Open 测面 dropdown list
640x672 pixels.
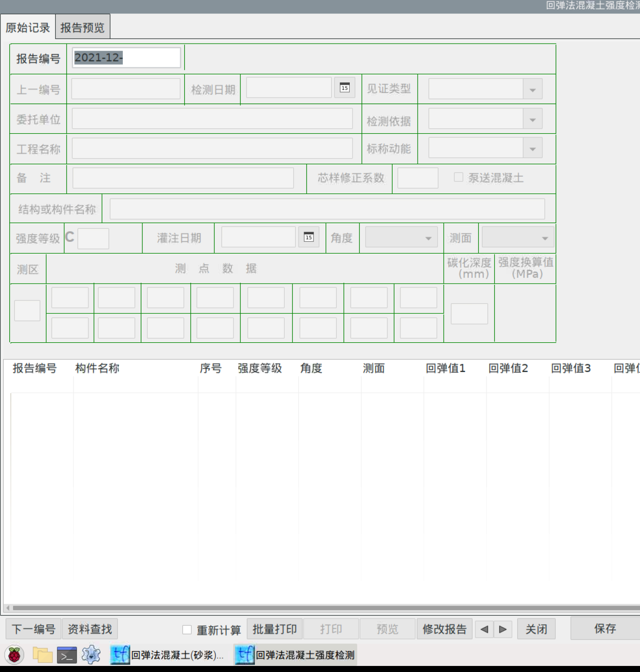click(x=518, y=238)
